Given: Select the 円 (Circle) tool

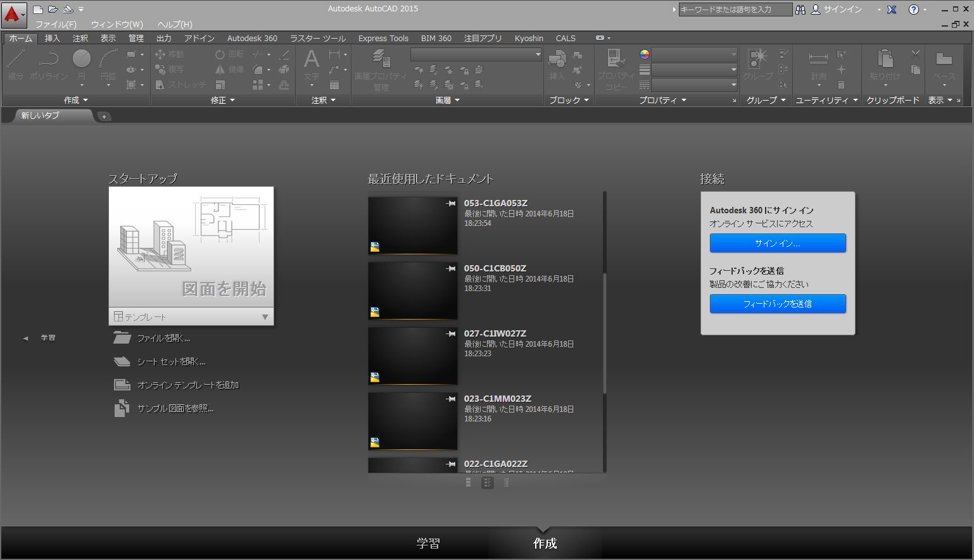Looking at the screenshot, I should (82, 67).
